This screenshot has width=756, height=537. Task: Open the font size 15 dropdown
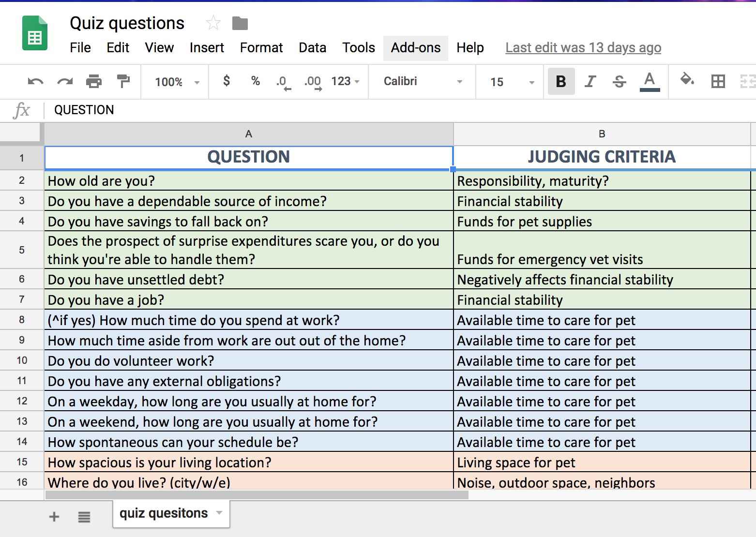[x=512, y=82]
